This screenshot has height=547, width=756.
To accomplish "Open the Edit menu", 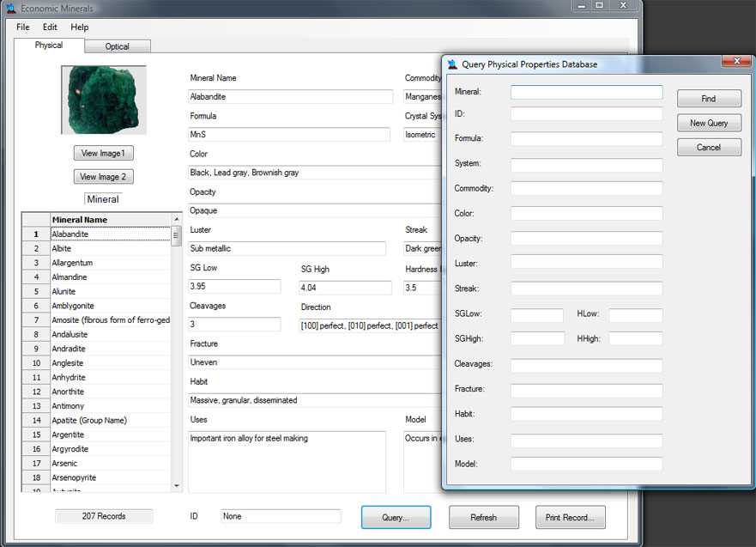I will click(50, 27).
